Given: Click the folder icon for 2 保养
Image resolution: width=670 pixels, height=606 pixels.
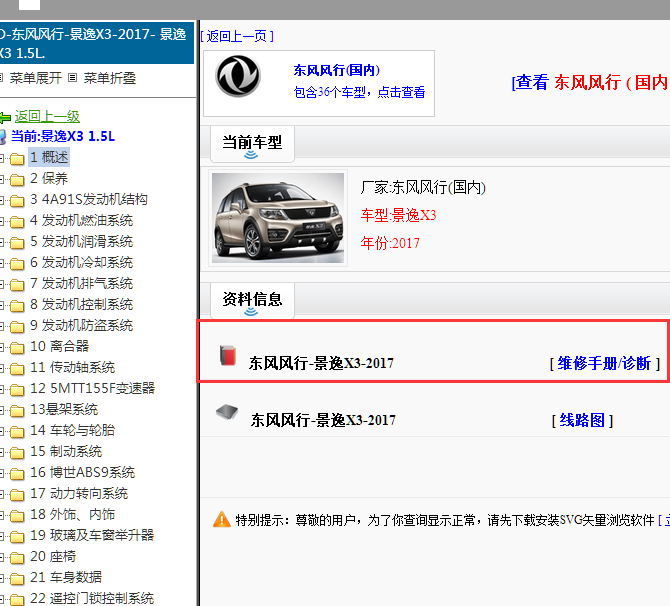Looking at the screenshot, I should (17, 180).
